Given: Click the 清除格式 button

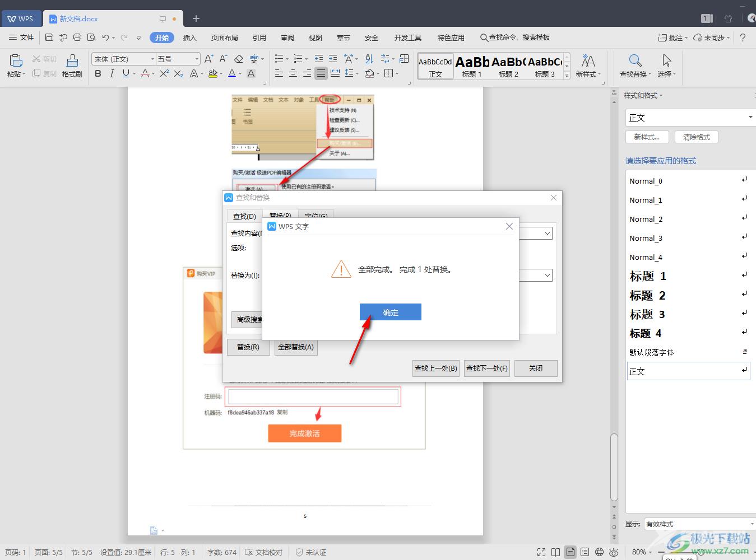Looking at the screenshot, I should click(697, 137).
